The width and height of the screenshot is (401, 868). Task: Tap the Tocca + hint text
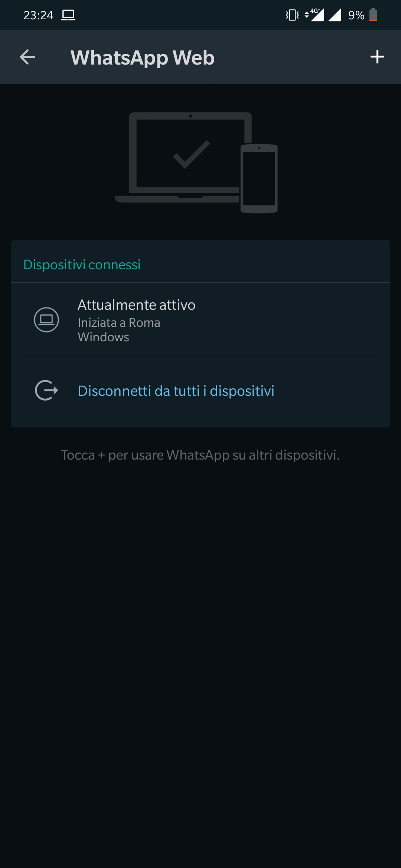click(x=200, y=455)
